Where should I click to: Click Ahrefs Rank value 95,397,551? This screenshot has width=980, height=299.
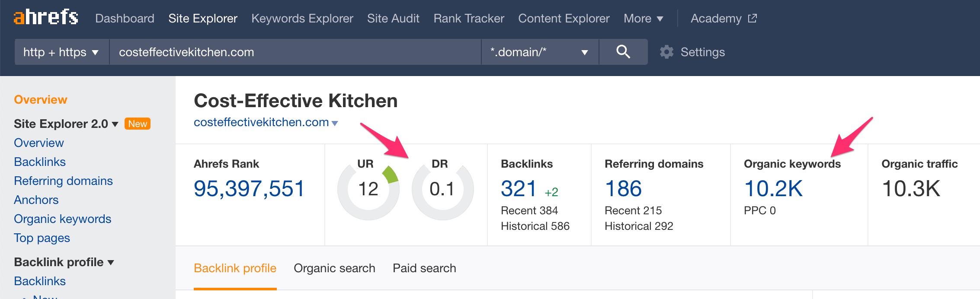click(x=249, y=188)
